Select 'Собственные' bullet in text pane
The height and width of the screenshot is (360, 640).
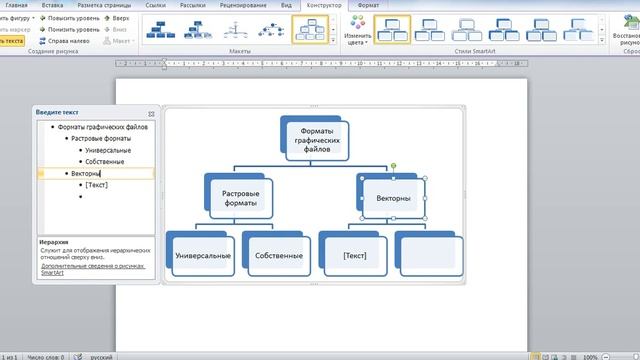pos(104,162)
